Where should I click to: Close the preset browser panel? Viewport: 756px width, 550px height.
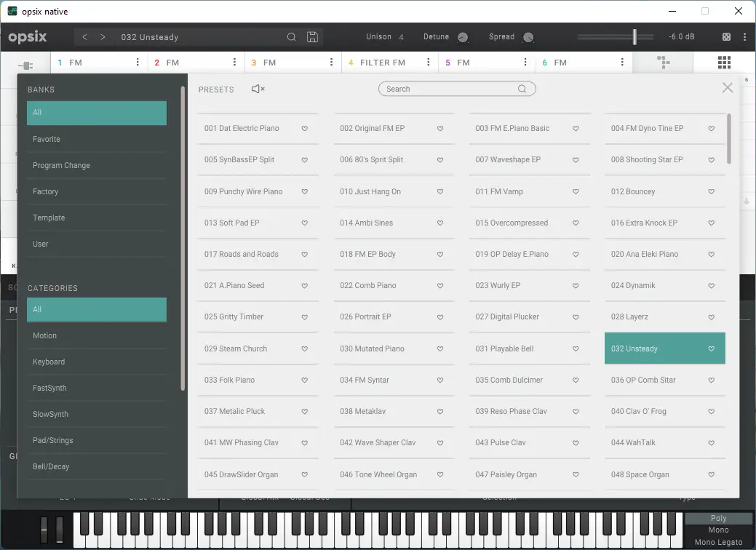click(x=728, y=88)
